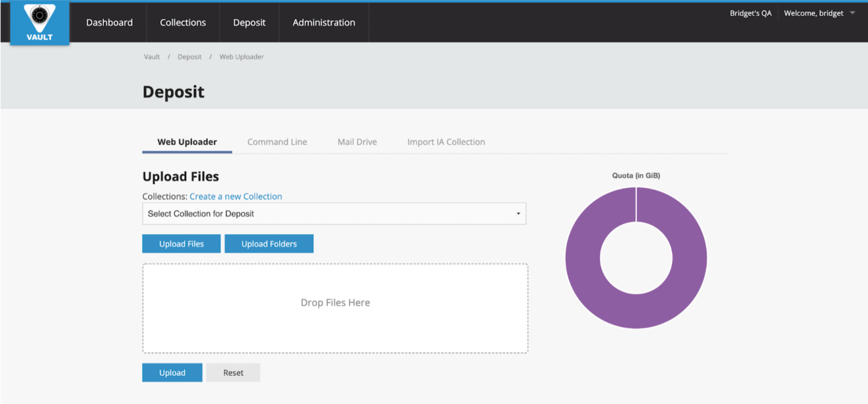Switch to the Command Line tab
The width and height of the screenshot is (868, 404).
click(277, 142)
